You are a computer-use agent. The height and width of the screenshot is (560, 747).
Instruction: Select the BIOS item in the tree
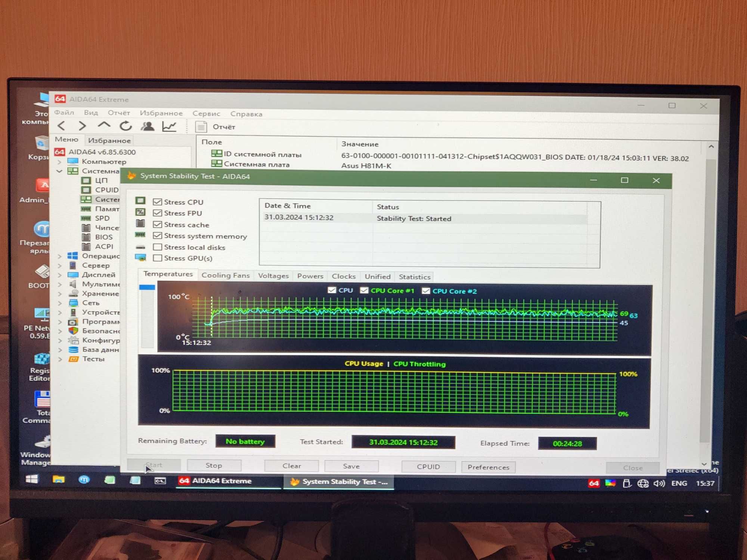pos(104,237)
